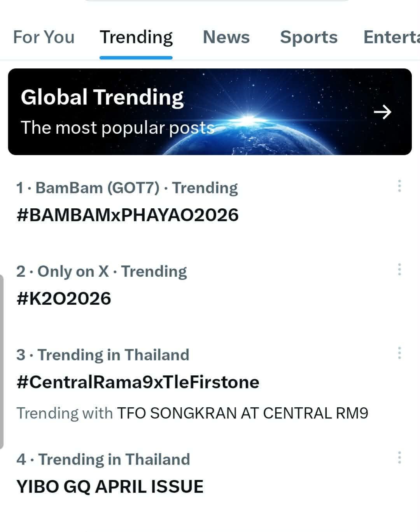Screen dimensions: 420x532
Task: Open more options for YIBO GQ APRIL ISSUE
Action: (399, 458)
